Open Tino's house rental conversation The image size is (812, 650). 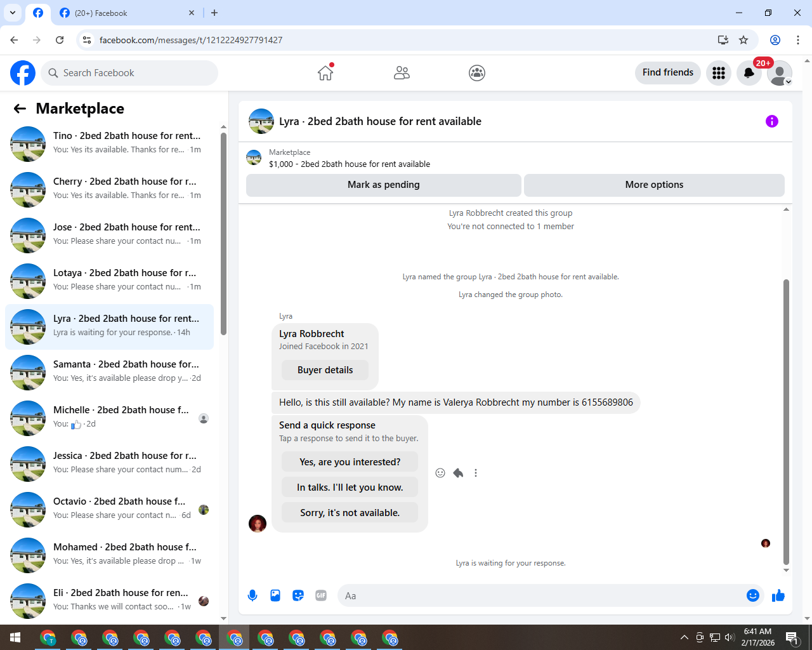(x=109, y=144)
